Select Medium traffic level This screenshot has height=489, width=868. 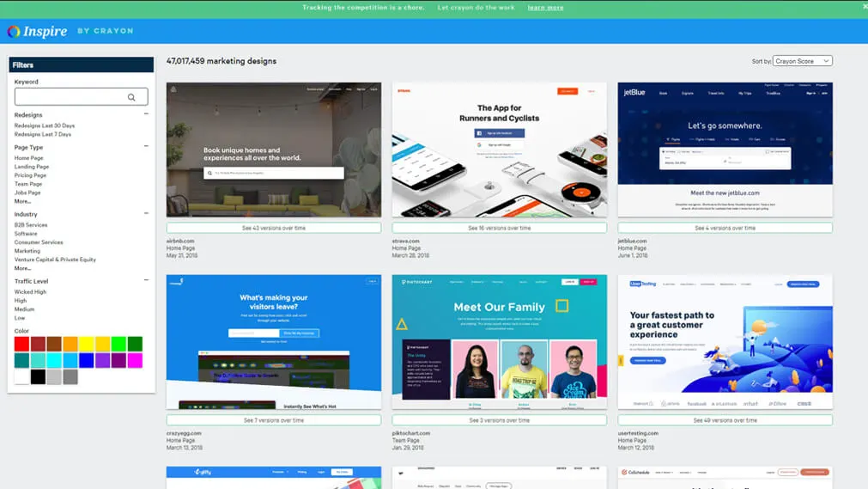pyautogui.click(x=24, y=309)
